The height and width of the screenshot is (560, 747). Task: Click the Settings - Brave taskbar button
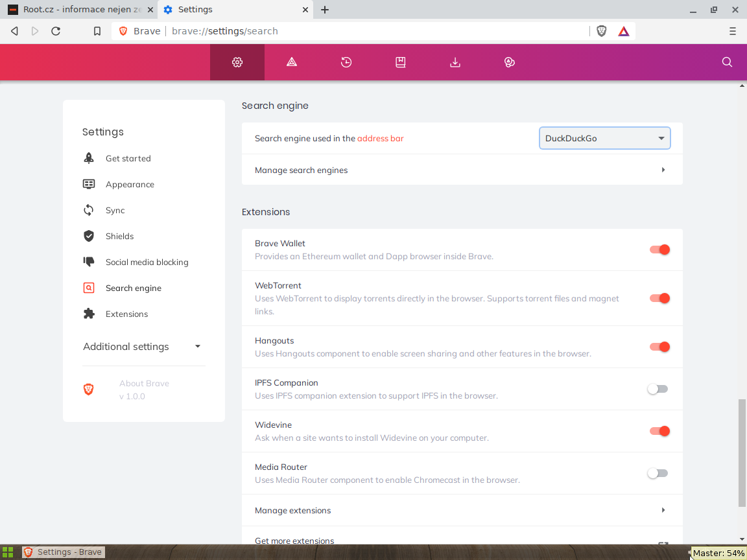pyautogui.click(x=64, y=552)
